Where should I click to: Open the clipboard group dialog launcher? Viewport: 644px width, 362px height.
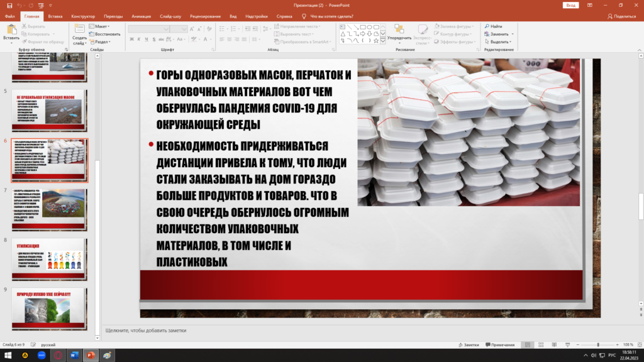tap(67, 50)
